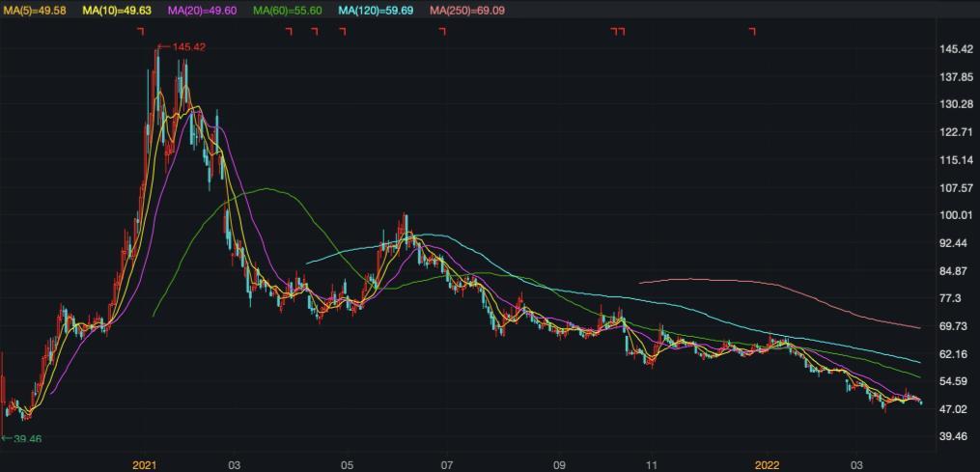Select the 69.73 value on the price axis

coord(953,327)
